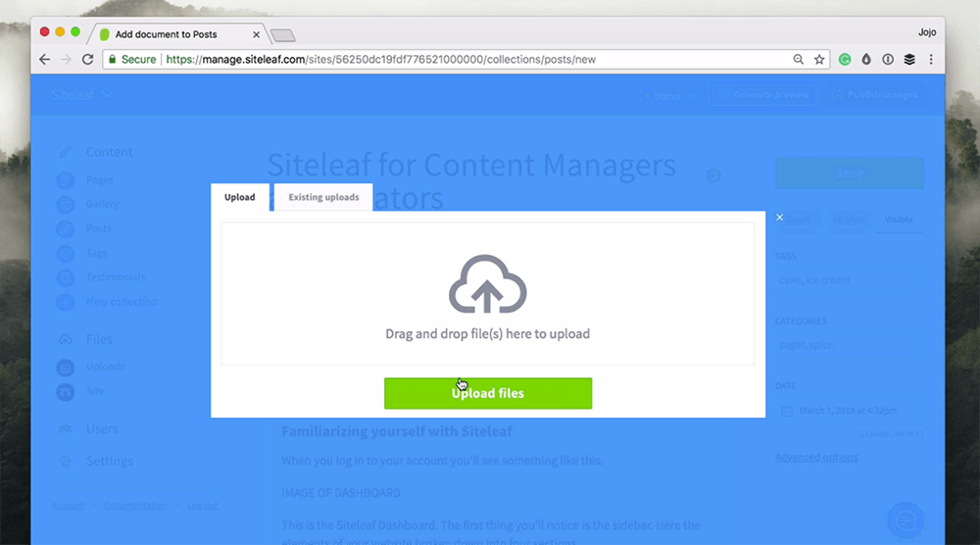Open Posts in the sidebar
This screenshot has height=545, width=980.
99,228
